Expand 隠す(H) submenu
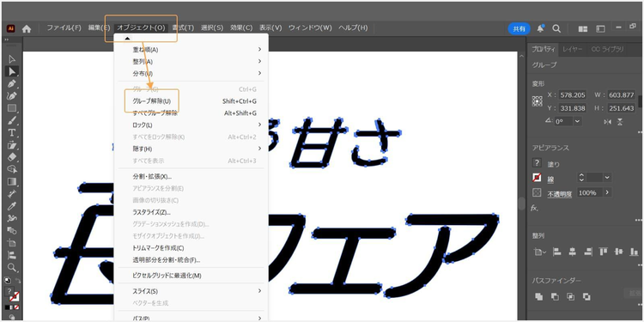The image size is (644, 322). [x=259, y=149]
